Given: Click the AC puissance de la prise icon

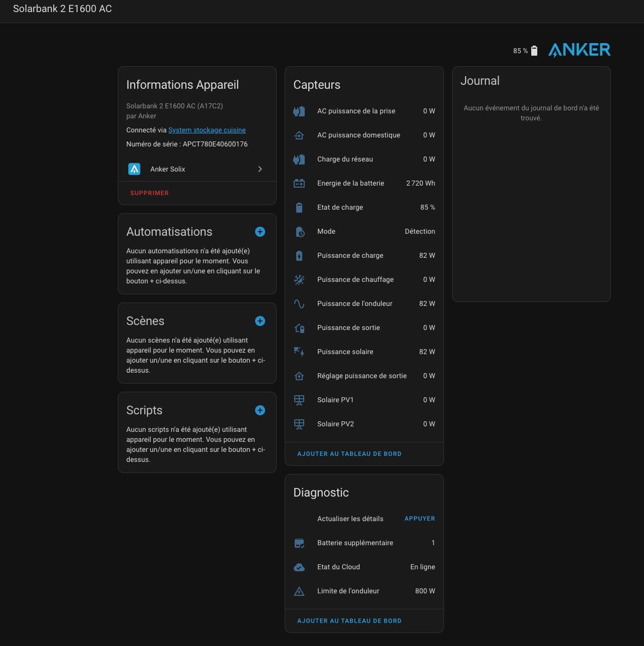Looking at the screenshot, I should tap(299, 111).
